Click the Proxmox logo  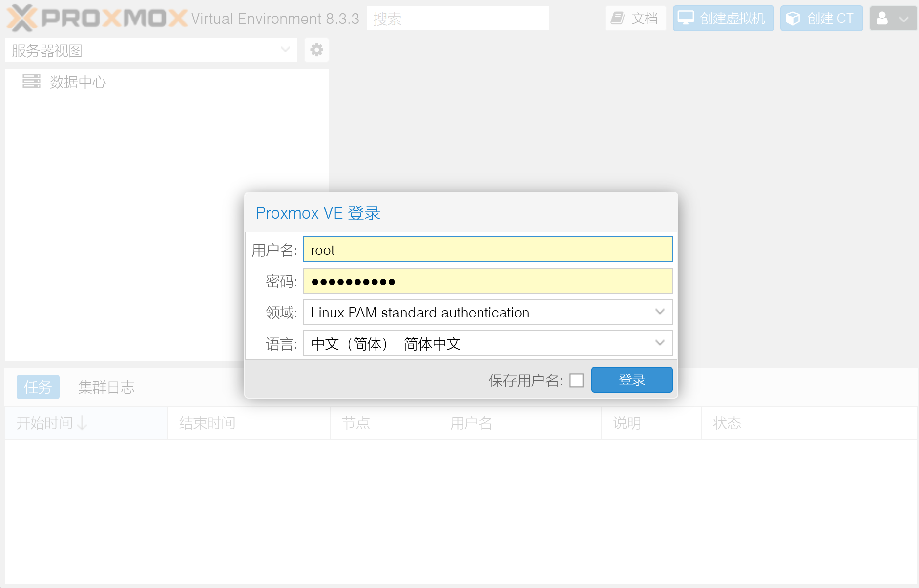[x=97, y=18]
